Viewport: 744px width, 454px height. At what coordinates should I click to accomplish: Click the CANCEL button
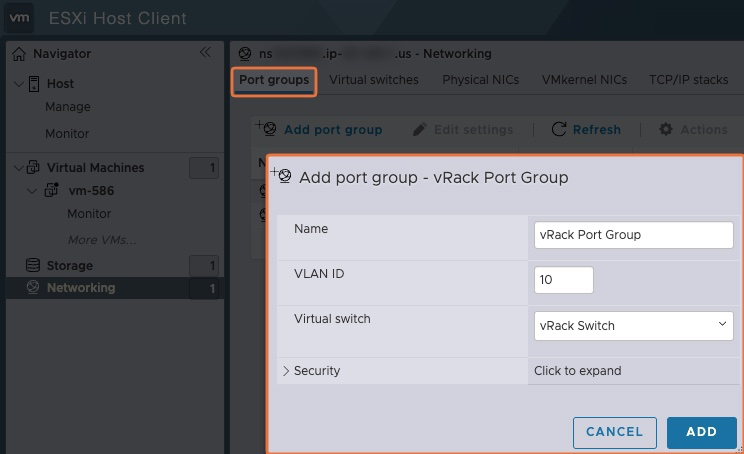click(614, 432)
